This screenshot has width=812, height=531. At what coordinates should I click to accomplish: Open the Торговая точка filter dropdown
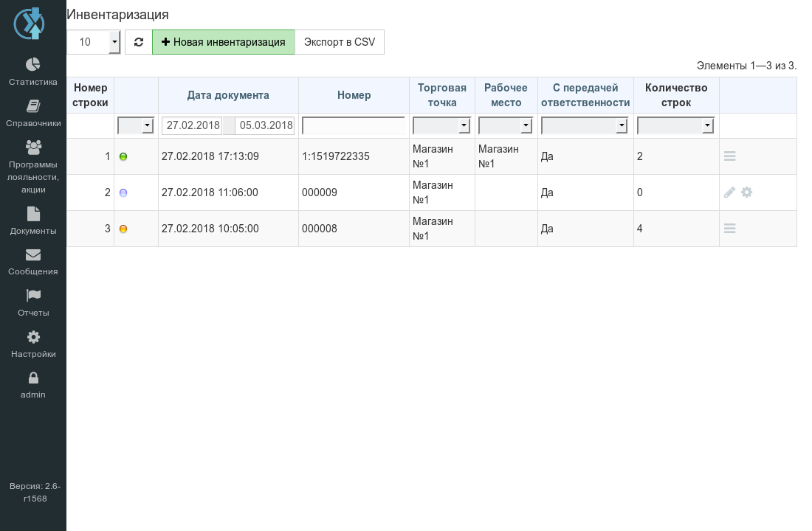[x=441, y=125]
